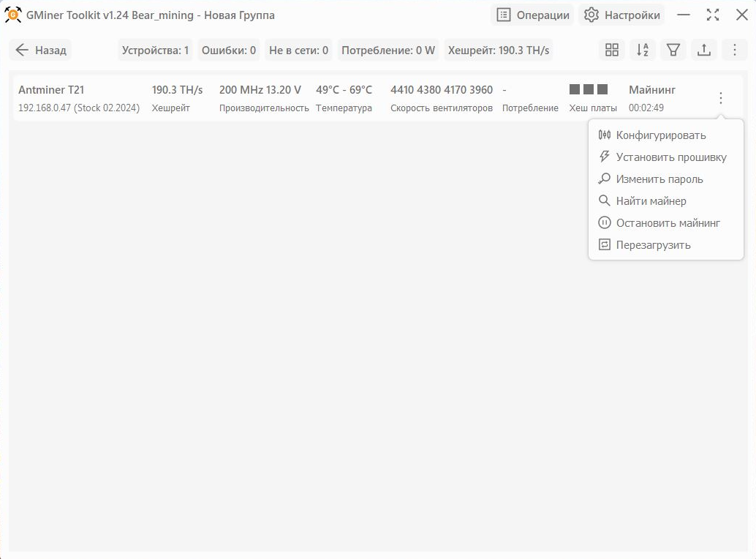The height and width of the screenshot is (559, 756).
Task: Choose Установить прошивку menu item
Action: [666, 157]
